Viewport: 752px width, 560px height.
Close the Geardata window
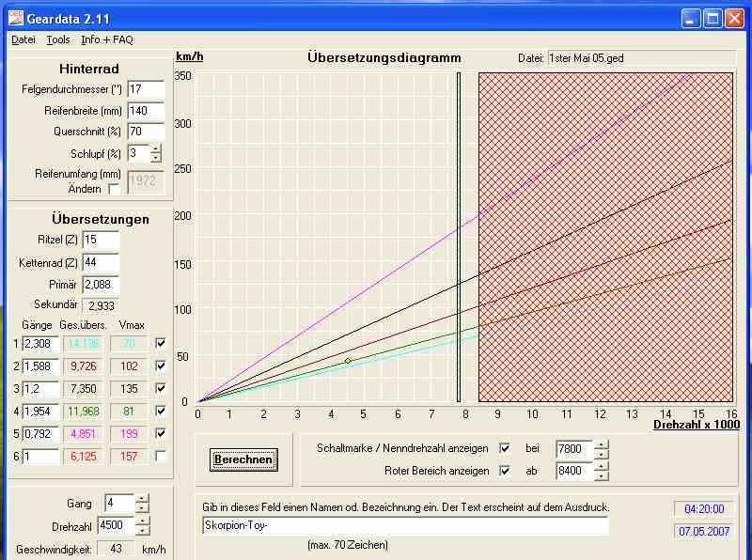735,19
